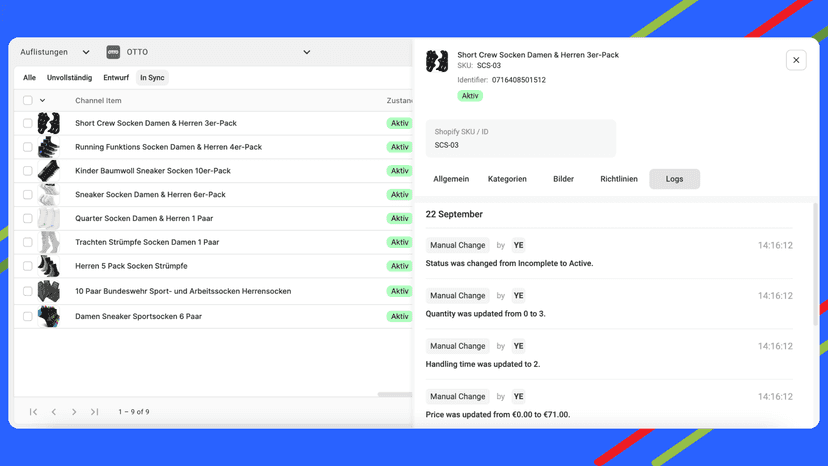The width and height of the screenshot is (828, 466).
Task: Open Short Crew Socken product thumbnail in list
Action: tap(49, 123)
